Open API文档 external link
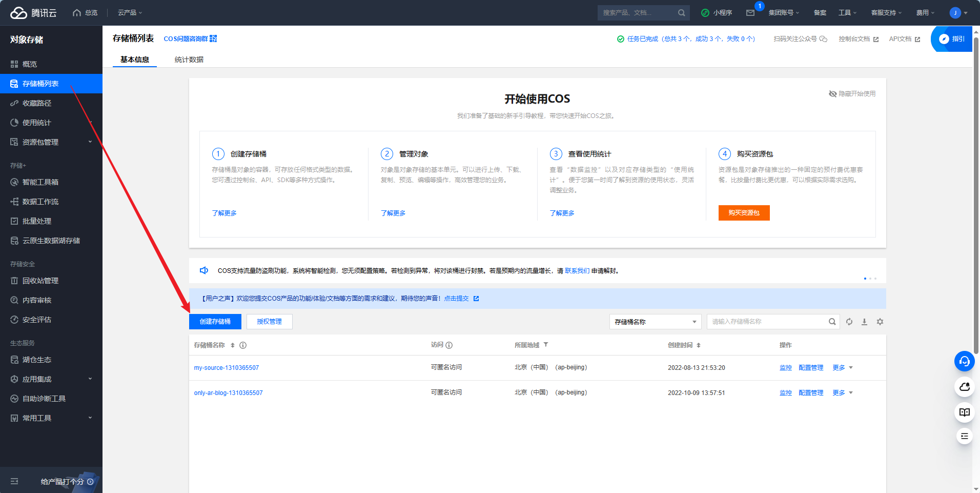Image resolution: width=980 pixels, height=493 pixels. point(905,39)
